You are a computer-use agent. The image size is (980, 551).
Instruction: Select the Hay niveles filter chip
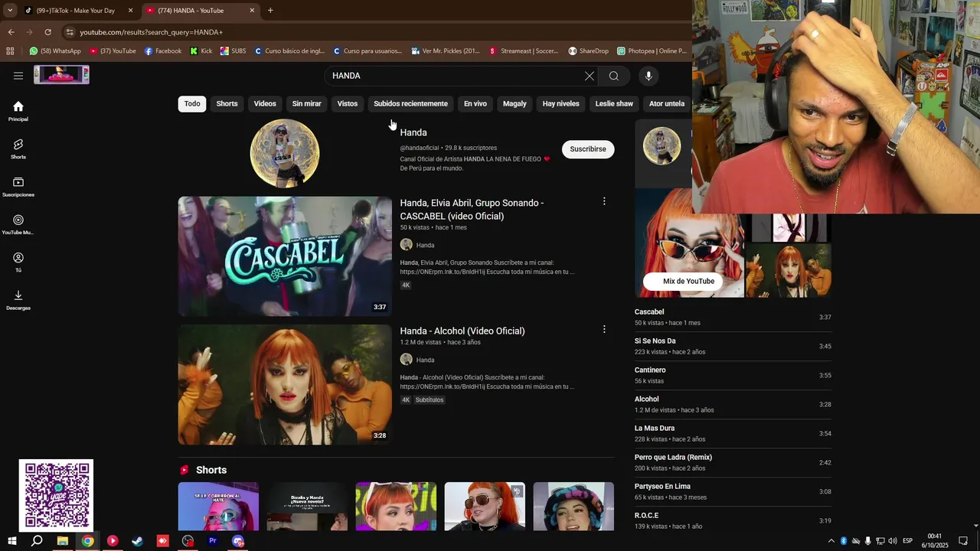click(x=561, y=103)
